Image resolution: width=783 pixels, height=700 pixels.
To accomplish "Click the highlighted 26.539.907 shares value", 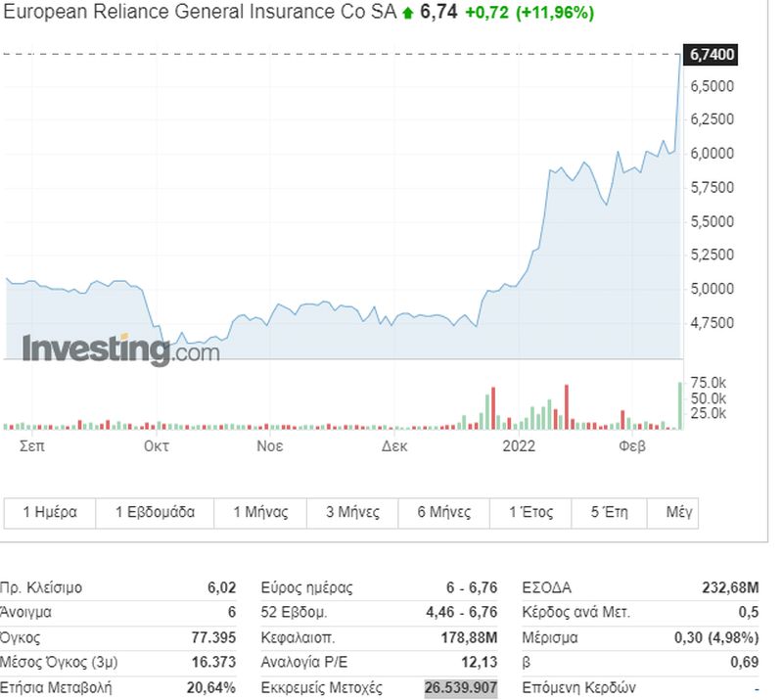I will tap(461, 688).
